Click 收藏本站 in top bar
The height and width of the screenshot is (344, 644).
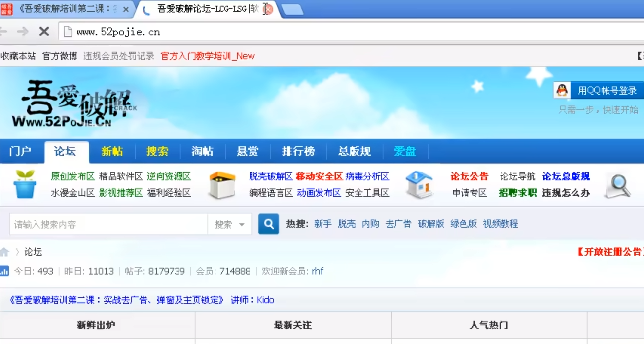[18, 56]
